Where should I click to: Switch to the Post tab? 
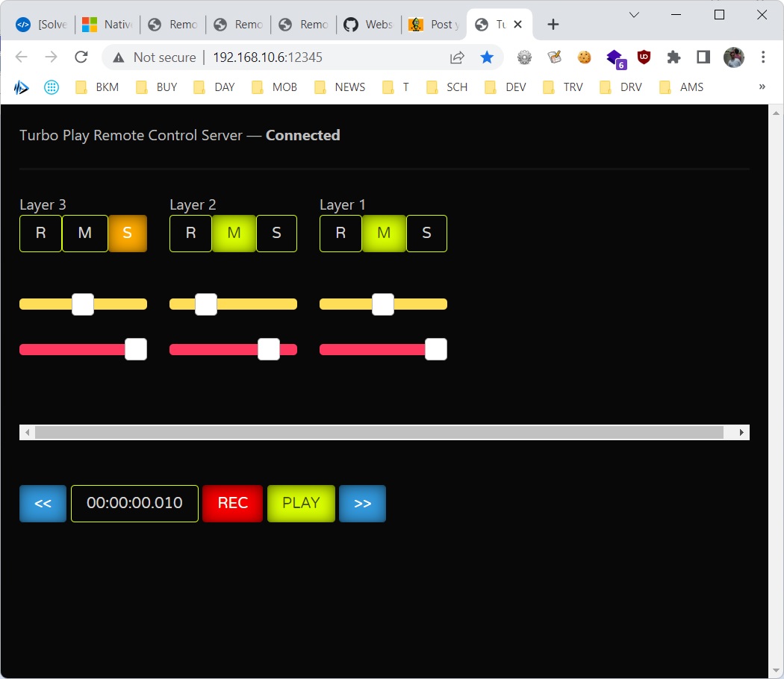pyautogui.click(x=434, y=25)
